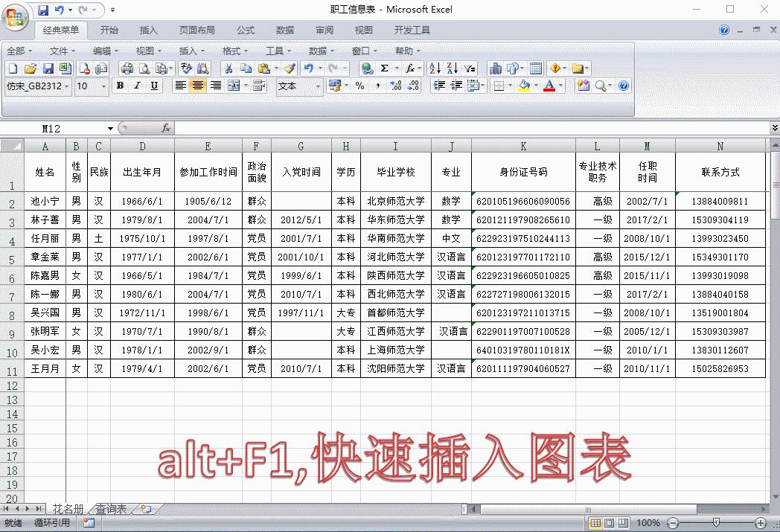Expand the fill color dropdown arrow
The height and width of the screenshot is (532, 780).
click(536, 86)
